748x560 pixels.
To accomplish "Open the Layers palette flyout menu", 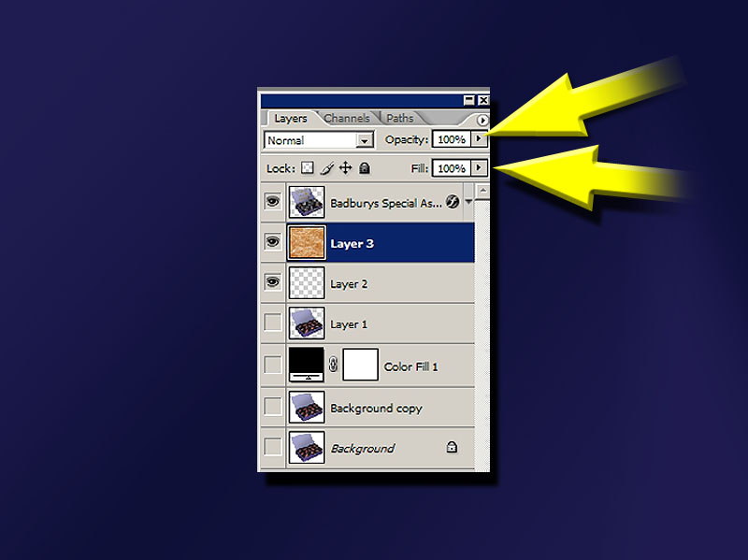I will (x=482, y=121).
